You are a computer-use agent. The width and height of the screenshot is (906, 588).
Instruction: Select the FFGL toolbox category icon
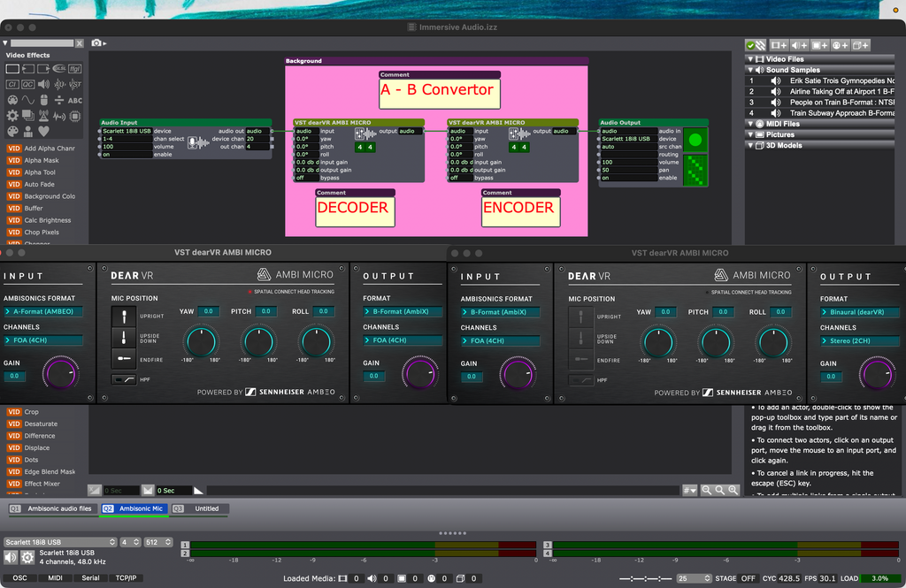74,69
